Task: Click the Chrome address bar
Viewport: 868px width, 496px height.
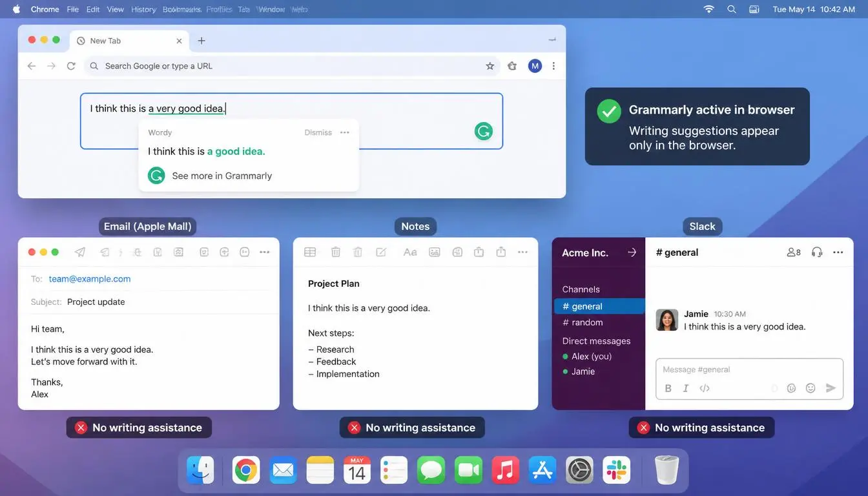Action: 293,66
